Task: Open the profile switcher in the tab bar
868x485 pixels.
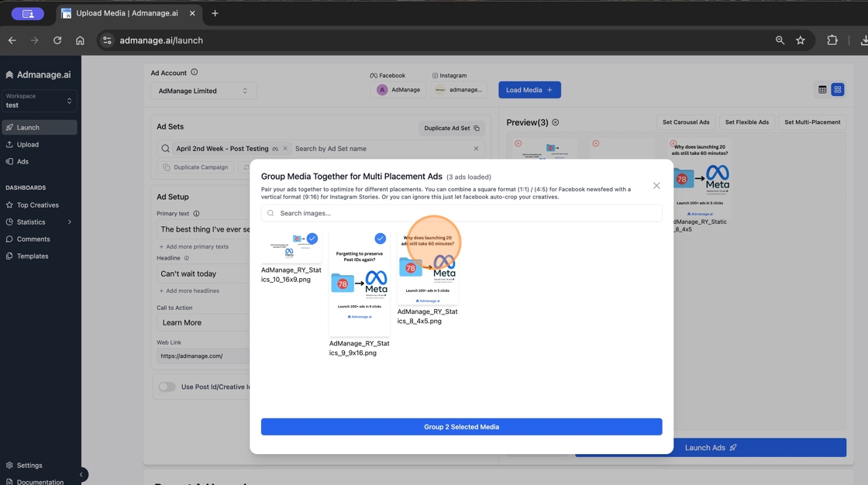Action: tap(28, 13)
